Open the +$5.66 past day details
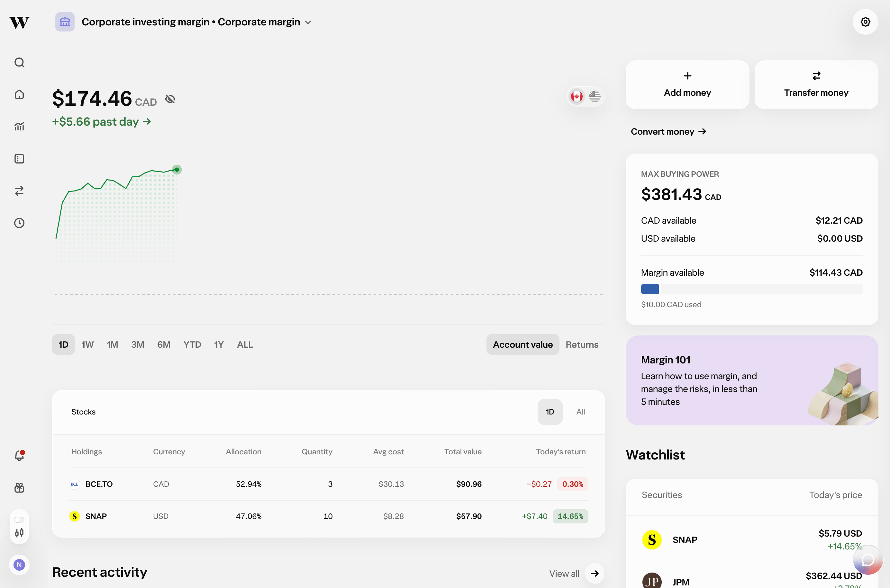Viewport: 890px width, 588px height. (102, 121)
